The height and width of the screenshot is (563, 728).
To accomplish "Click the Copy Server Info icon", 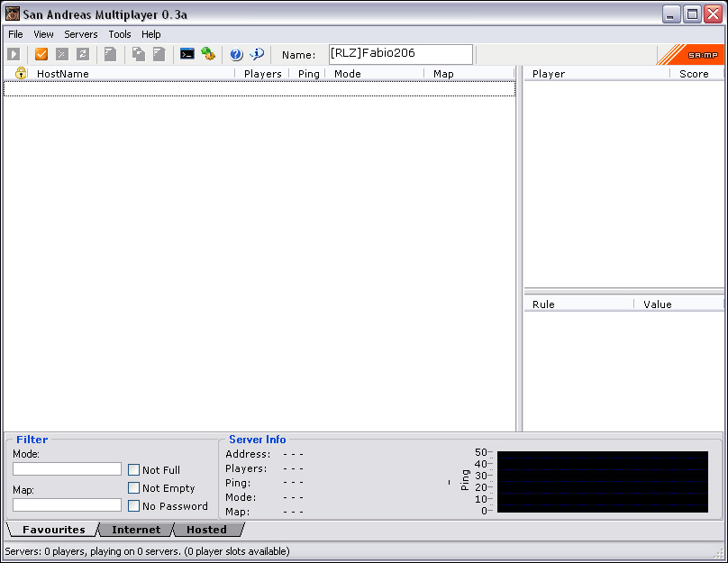I will (x=139, y=54).
